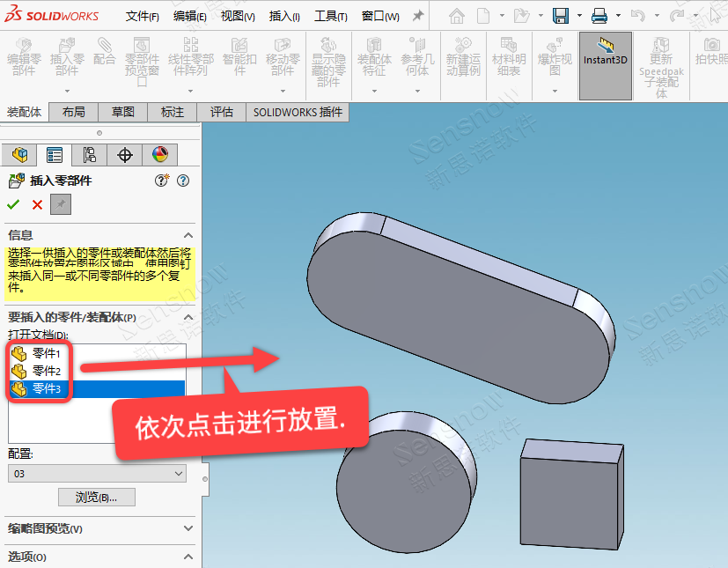
Task: Open the 配置 dropdown showing 03
Action: [97, 474]
